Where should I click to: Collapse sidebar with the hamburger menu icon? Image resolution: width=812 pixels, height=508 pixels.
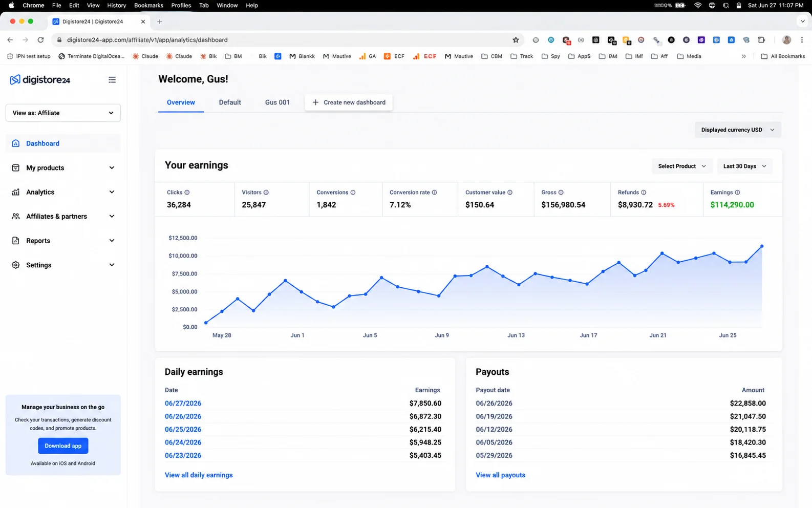click(112, 80)
